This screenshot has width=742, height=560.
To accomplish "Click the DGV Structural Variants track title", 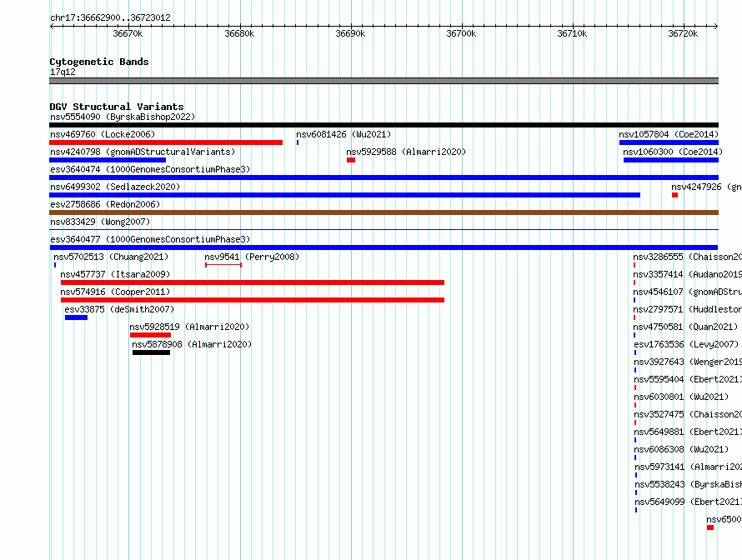I will click(117, 107).
